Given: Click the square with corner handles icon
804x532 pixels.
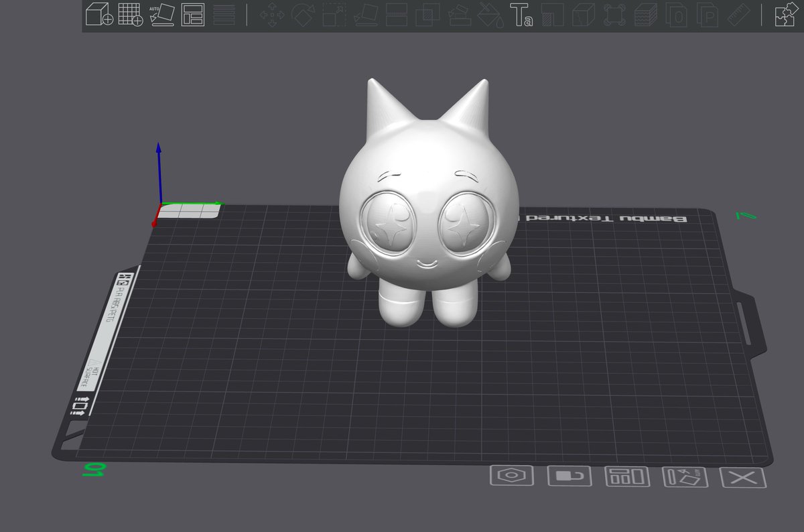Looking at the screenshot, I should [x=615, y=15].
